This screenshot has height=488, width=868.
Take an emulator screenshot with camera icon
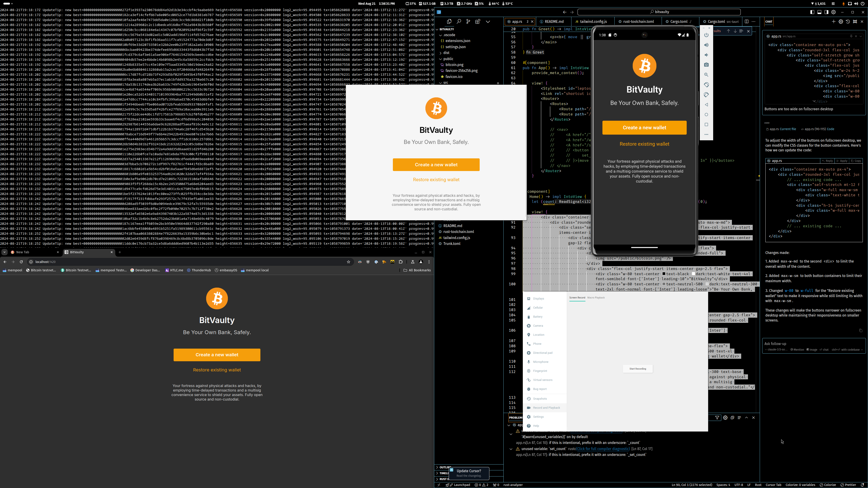(x=706, y=65)
